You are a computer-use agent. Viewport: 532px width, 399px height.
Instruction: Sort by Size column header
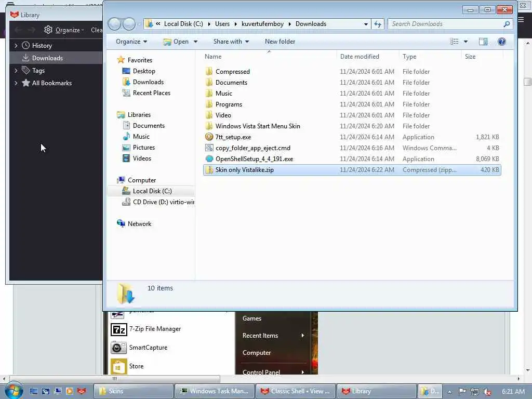click(482, 57)
